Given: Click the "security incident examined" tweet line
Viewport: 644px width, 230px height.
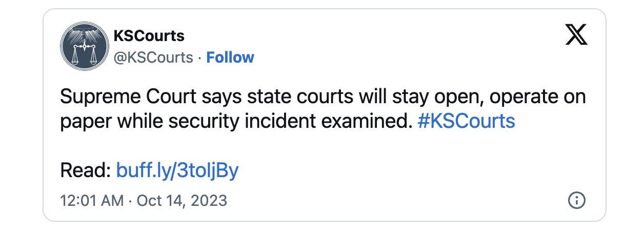Looking at the screenshot, I should pyautogui.click(x=236, y=121).
